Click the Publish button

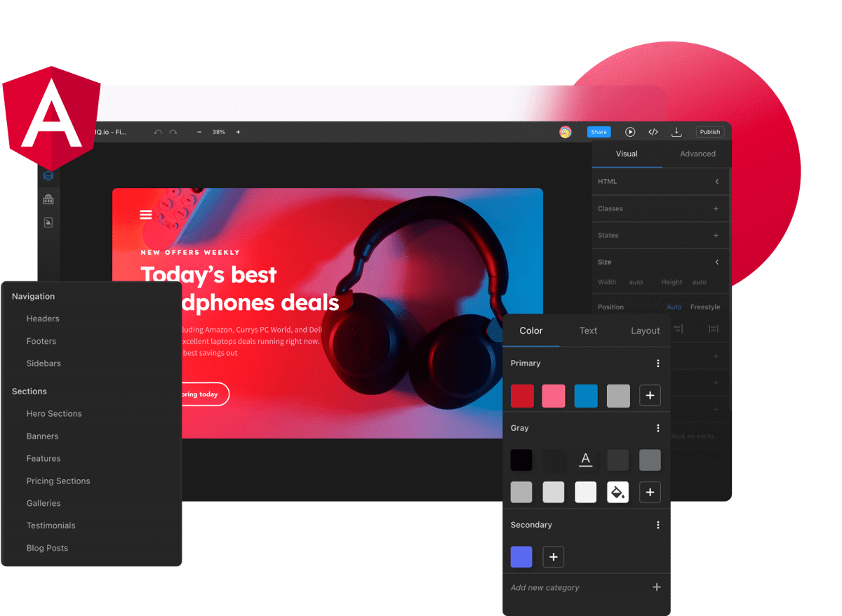tap(709, 131)
